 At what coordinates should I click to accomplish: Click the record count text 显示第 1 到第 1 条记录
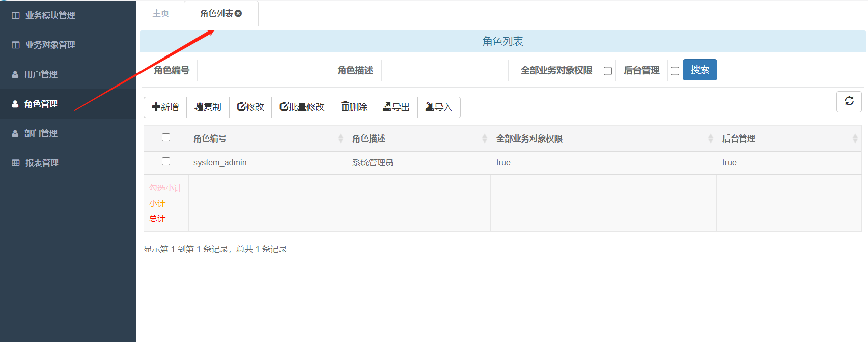[186, 249]
